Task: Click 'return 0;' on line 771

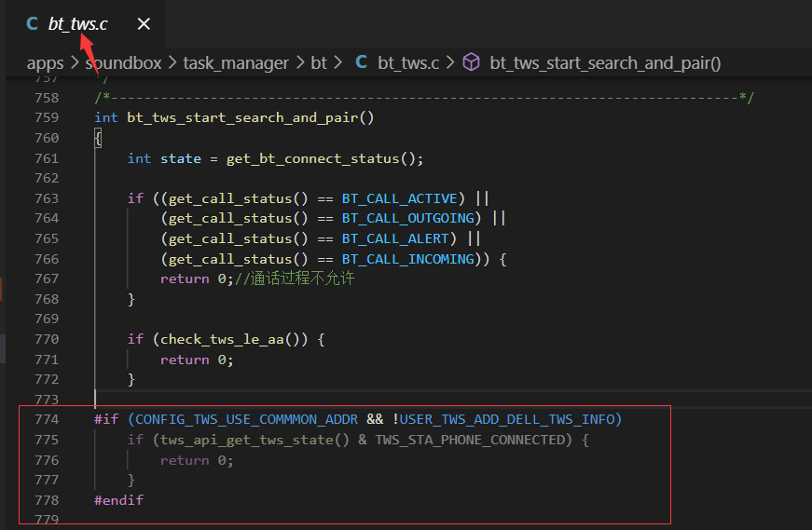Action: click(197, 360)
